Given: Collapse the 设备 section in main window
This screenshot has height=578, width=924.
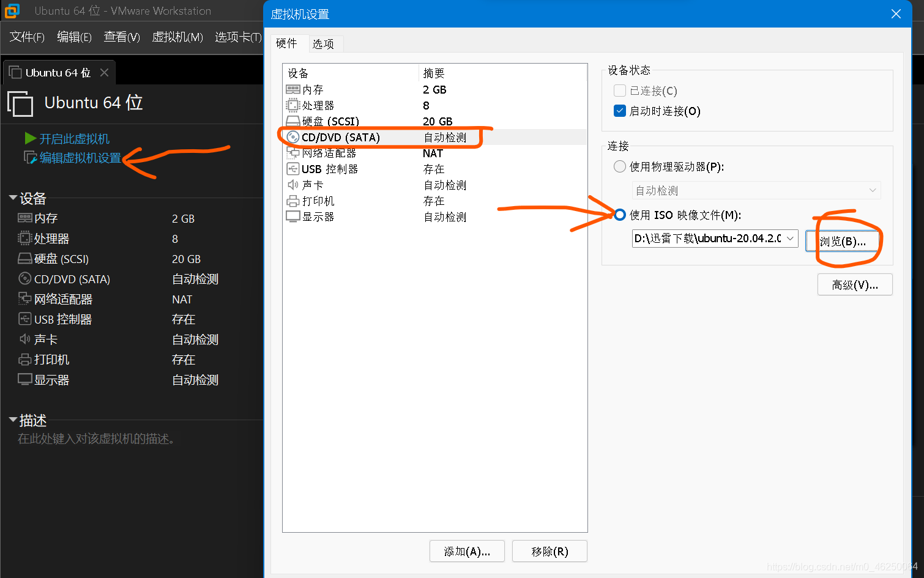Looking at the screenshot, I should (x=13, y=198).
